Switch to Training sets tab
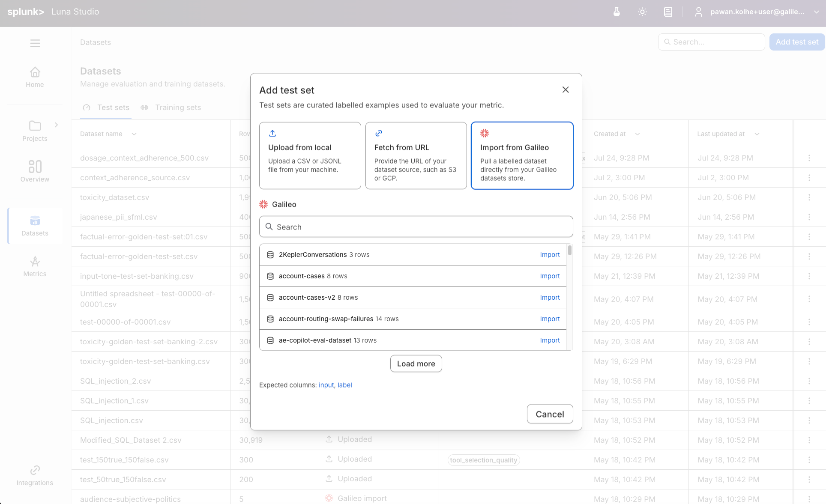The image size is (826, 504). [171, 107]
